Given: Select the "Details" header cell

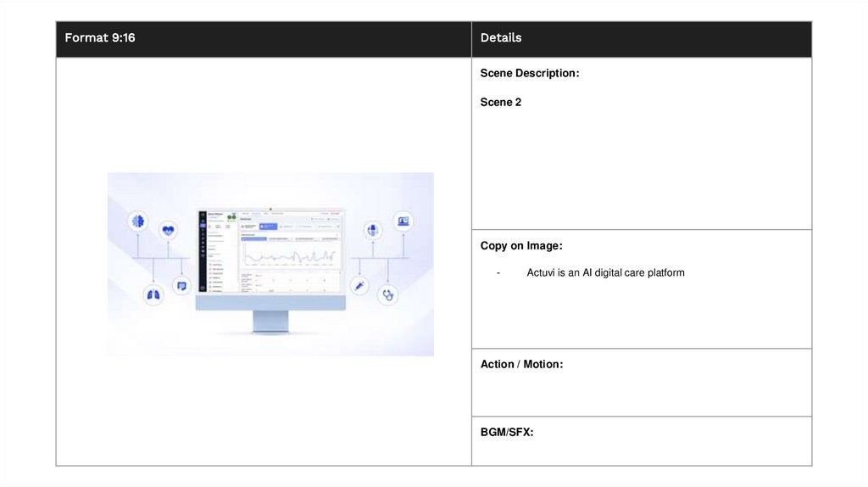Looking at the screenshot, I should click(642, 39).
